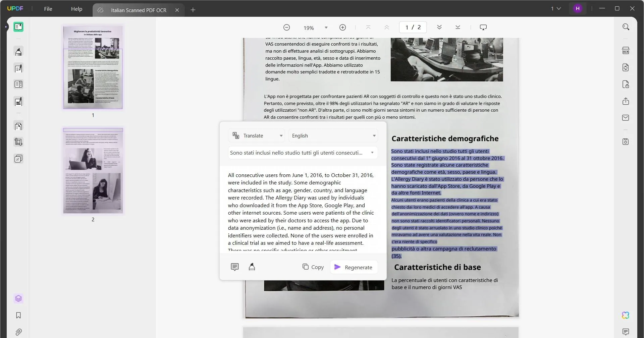Switch to the Italian Scanned PDF OCR tab
This screenshot has width=644, height=338.
point(138,10)
